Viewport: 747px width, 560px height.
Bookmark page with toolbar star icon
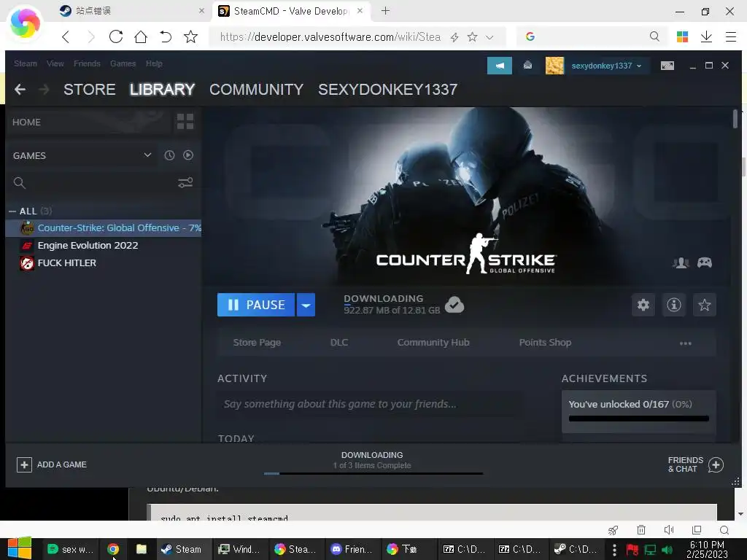pyautogui.click(x=190, y=36)
